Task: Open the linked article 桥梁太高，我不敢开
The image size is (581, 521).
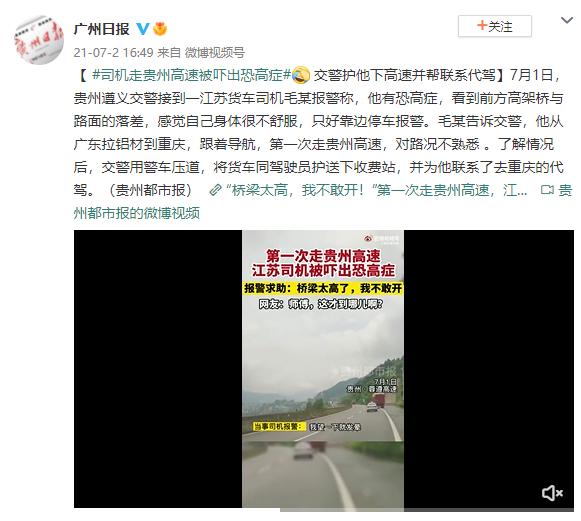Action: point(376,190)
